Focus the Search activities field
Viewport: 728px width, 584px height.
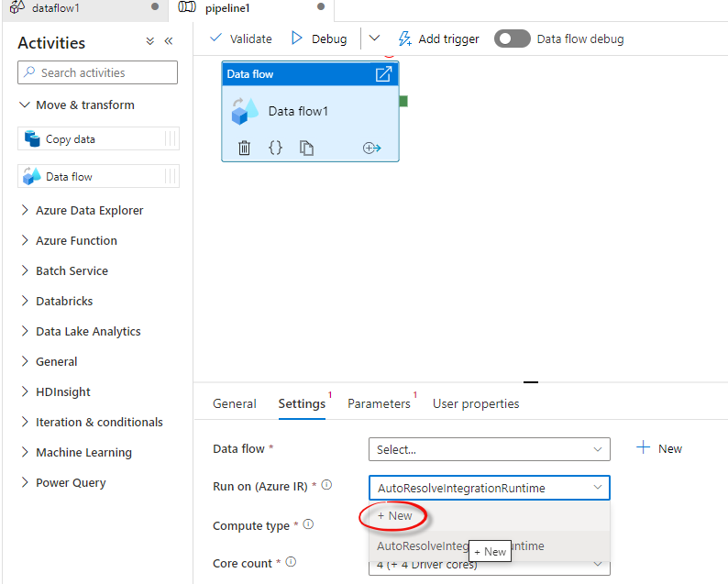pos(97,72)
